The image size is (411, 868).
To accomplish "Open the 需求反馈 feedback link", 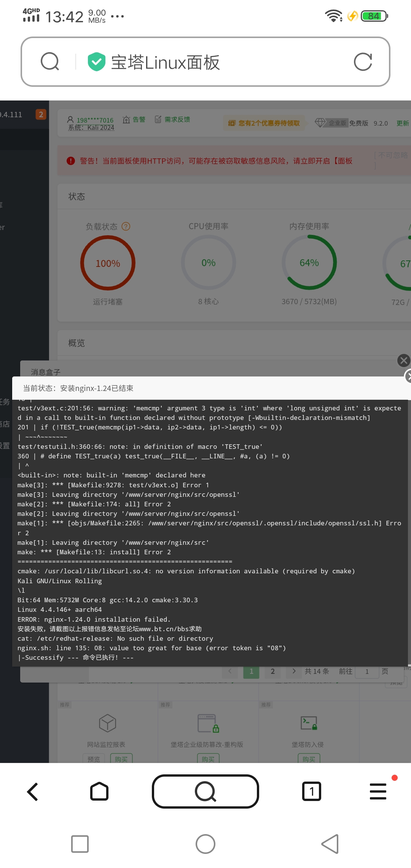I will 172,120.
